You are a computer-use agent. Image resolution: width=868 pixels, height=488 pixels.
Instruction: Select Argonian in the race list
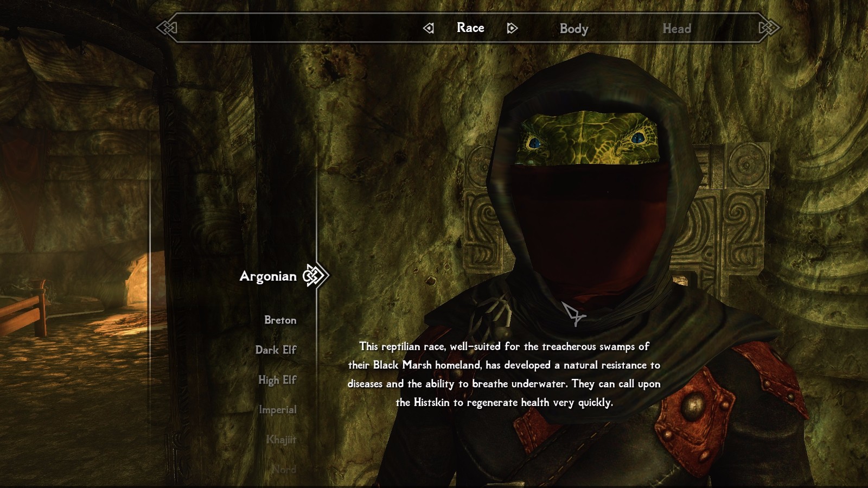click(268, 276)
